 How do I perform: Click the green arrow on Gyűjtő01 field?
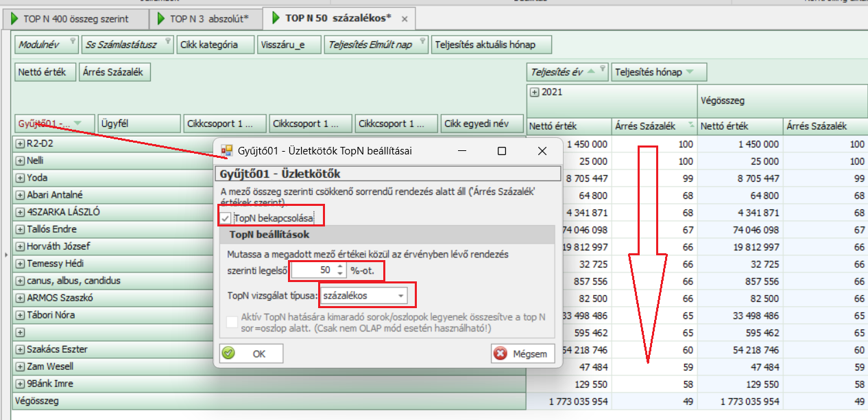[x=77, y=124]
